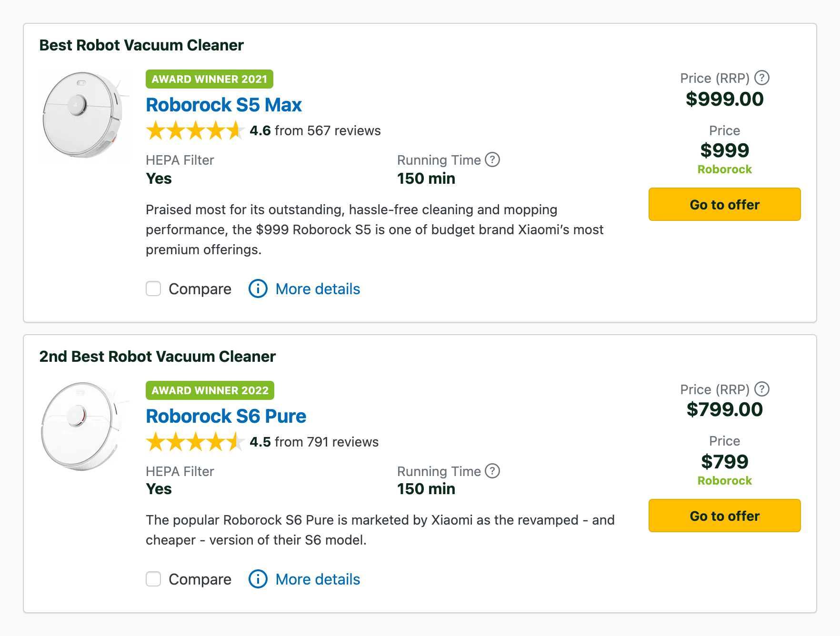Click the star rating for Roborock S5 Max
840x636 pixels.
[195, 130]
